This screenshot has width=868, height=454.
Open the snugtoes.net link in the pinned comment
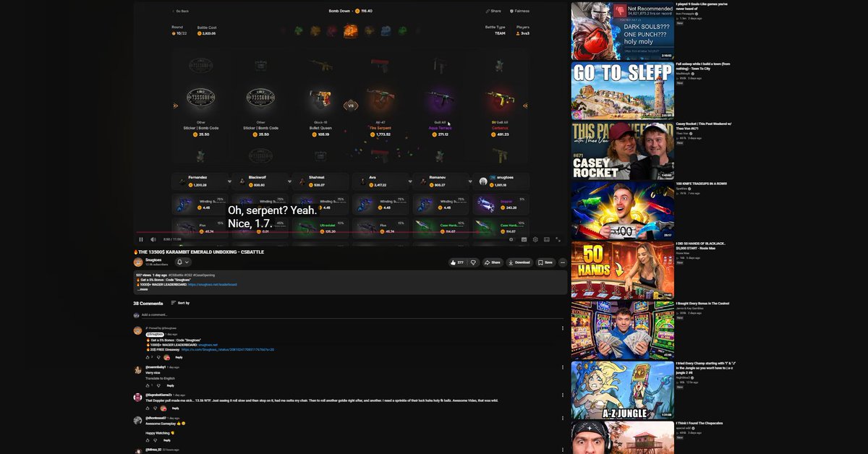[x=209, y=345]
